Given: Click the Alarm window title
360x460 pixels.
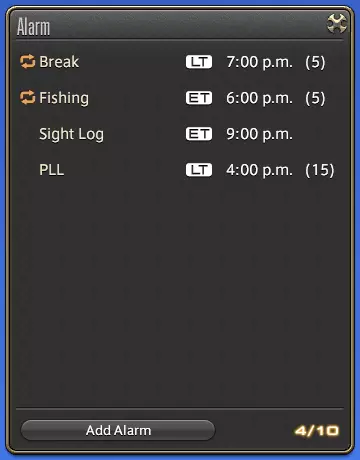Looking at the screenshot, I should (33, 27).
